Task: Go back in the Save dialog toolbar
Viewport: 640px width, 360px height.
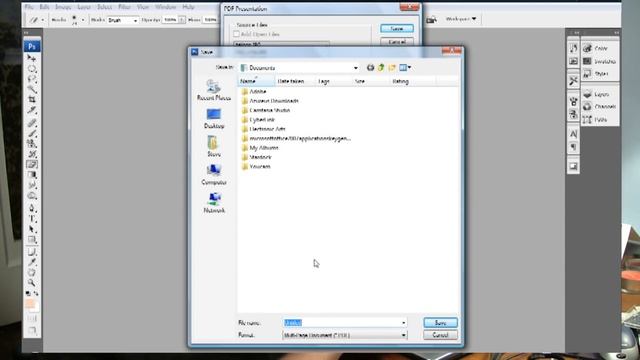Action: click(370, 68)
